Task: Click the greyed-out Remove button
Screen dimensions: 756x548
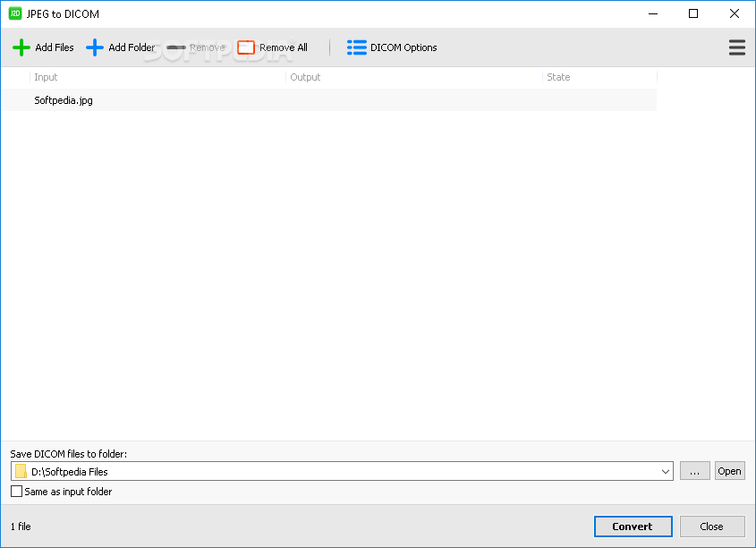Action: (196, 47)
